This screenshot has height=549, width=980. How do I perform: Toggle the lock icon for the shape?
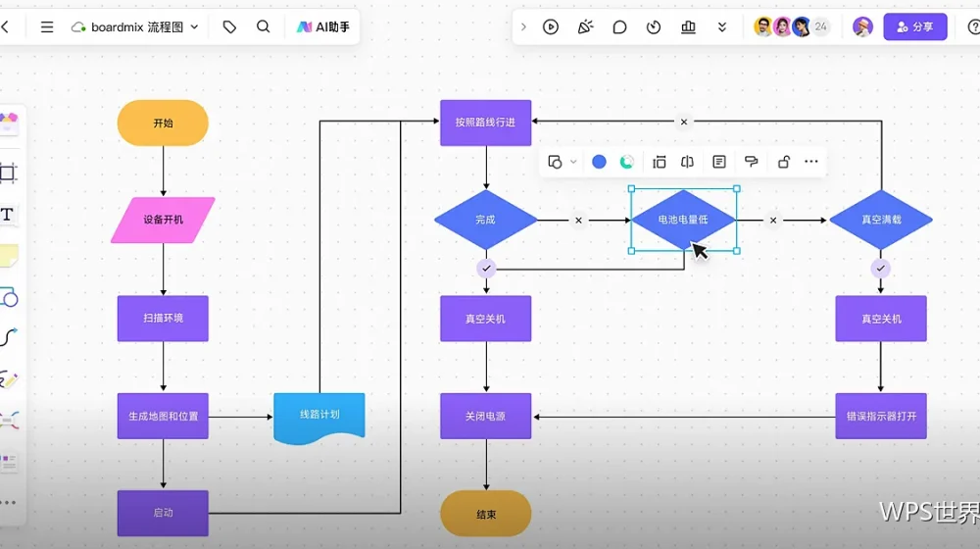[x=783, y=162]
